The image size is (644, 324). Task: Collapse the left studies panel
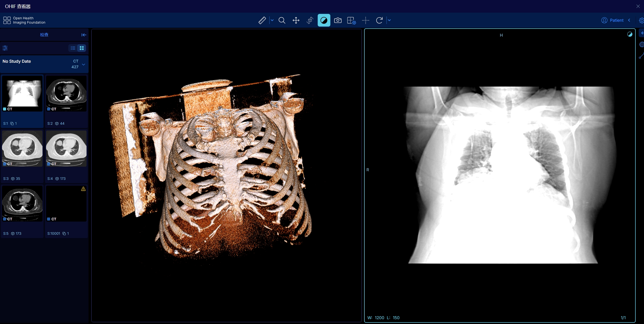tap(84, 35)
